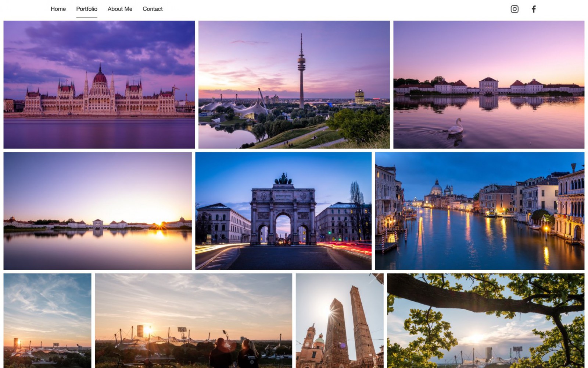The height and width of the screenshot is (368, 588).
Task: View the Olympic tower sunset photo
Action: pyautogui.click(x=294, y=85)
